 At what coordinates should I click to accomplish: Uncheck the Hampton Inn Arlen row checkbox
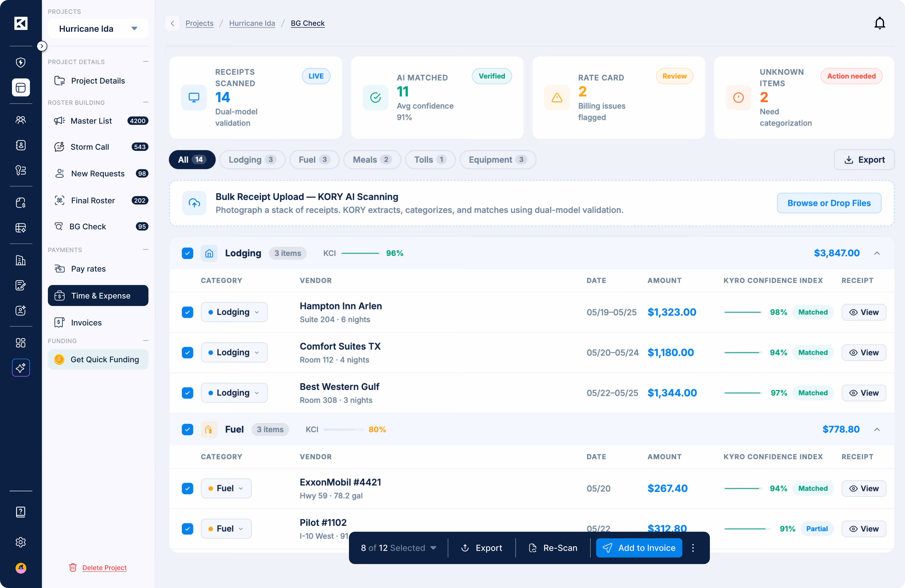(x=187, y=312)
